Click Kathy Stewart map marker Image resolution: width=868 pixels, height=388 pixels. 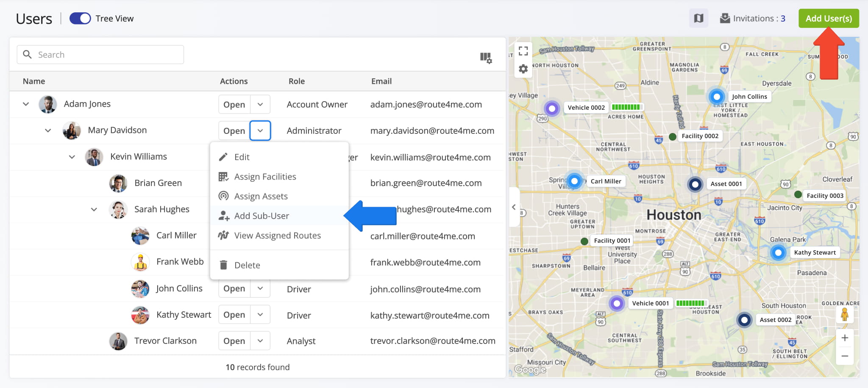[x=778, y=253]
